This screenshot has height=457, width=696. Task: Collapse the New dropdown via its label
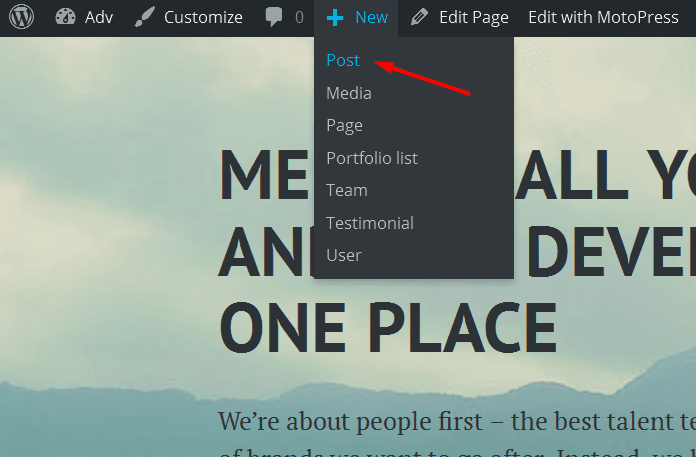[371, 18]
